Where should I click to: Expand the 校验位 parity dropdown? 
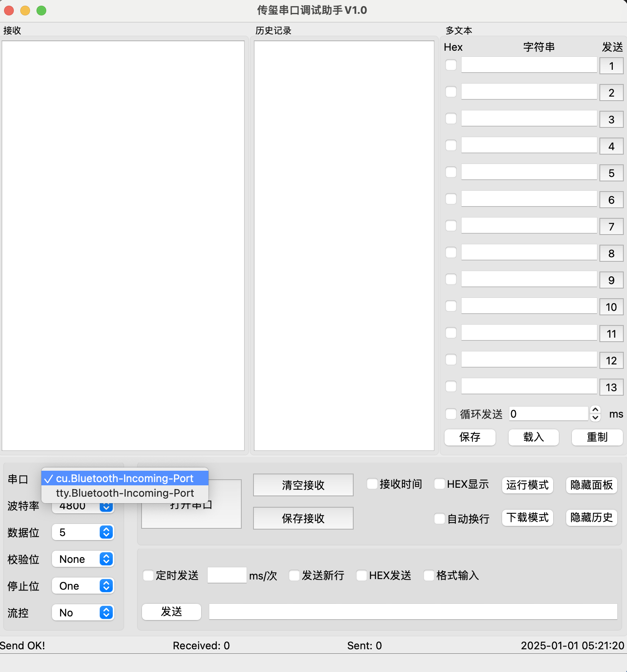click(x=83, y=559)
